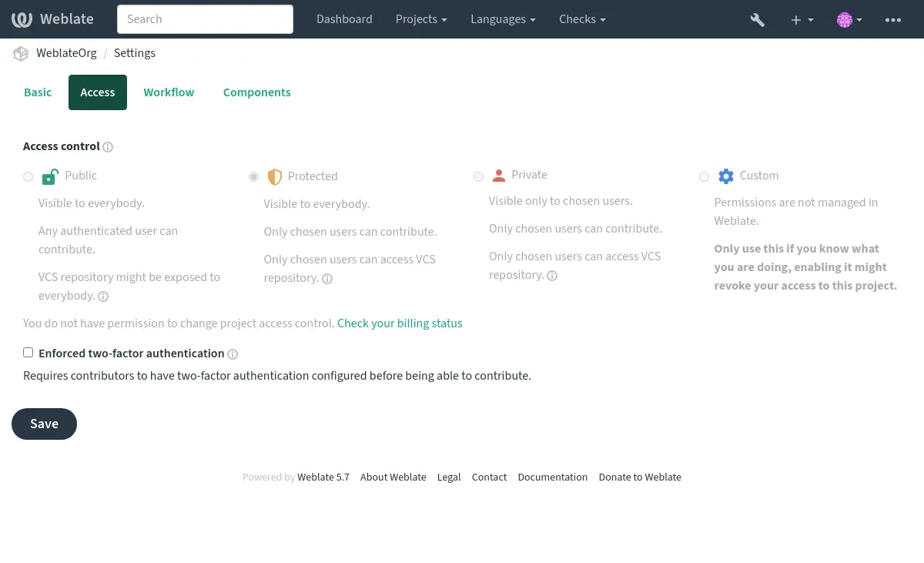Click the red person Private icon

click(x=499, y=176)
